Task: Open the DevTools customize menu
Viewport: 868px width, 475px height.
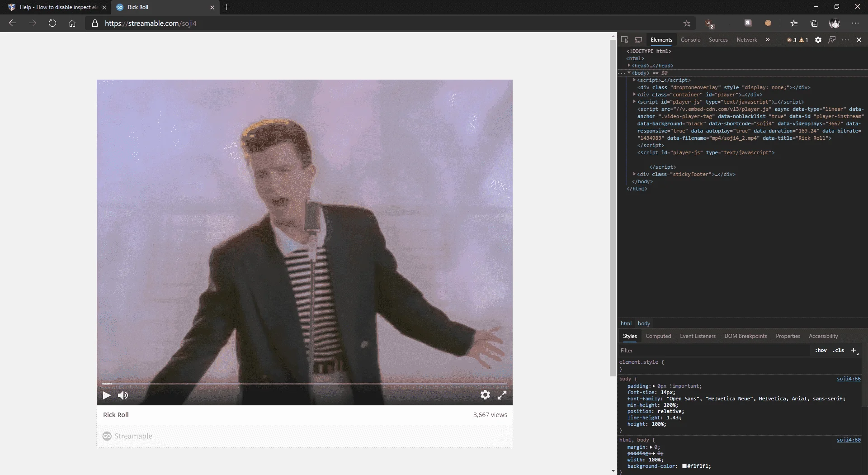Action: pos(845,40)
